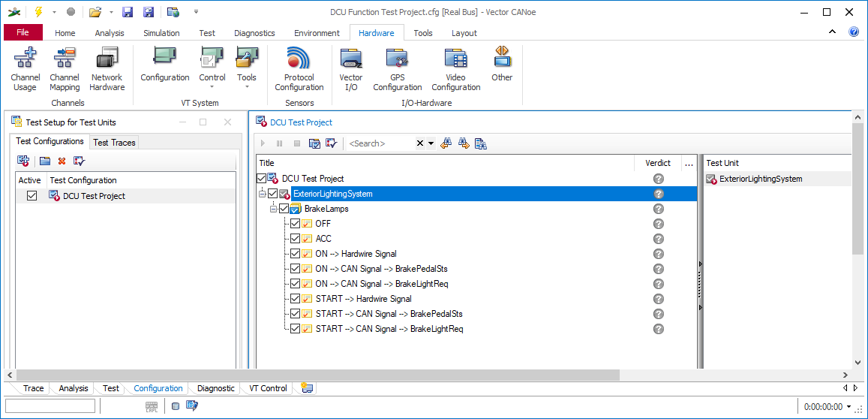The width and height of the screenshot is (868, 419).
Task: Uncheck the OFF test case
Action: [295, 223]
